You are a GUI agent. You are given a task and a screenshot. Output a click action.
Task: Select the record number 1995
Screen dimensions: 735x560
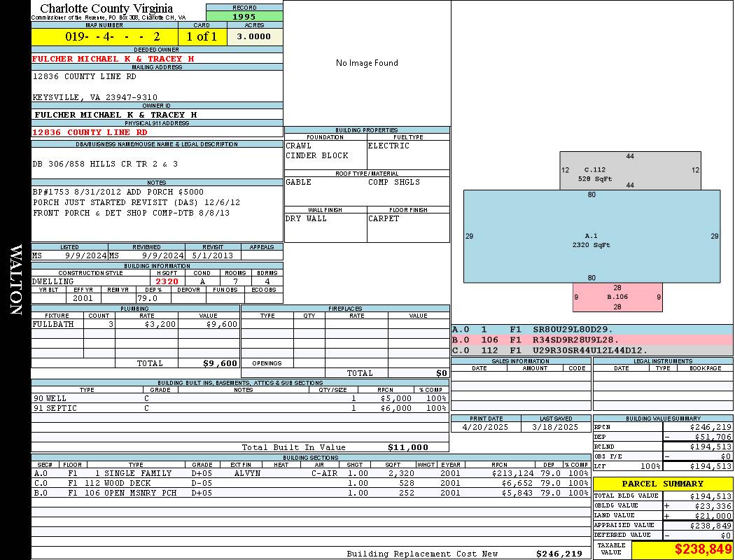244,17
